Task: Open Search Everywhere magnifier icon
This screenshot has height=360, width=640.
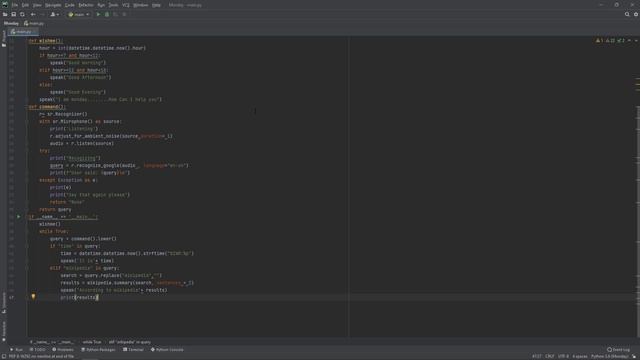Action: tap(627, 14)
